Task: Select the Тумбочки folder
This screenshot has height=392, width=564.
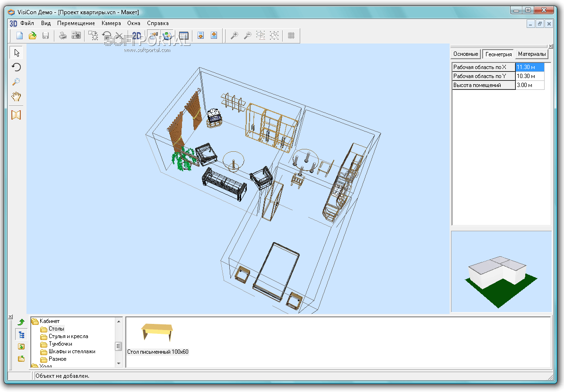Action: click(x=61, y=343)
